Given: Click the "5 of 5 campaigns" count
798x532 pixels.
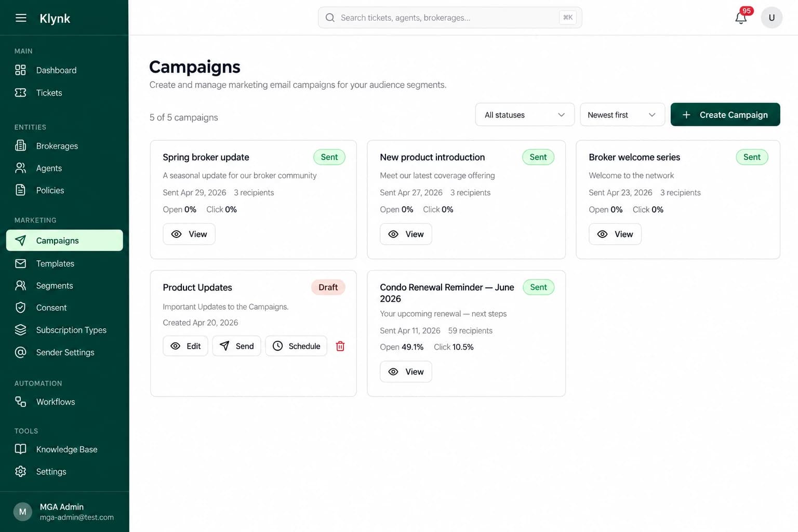Looking at the screenshot, I should (184, 117).
